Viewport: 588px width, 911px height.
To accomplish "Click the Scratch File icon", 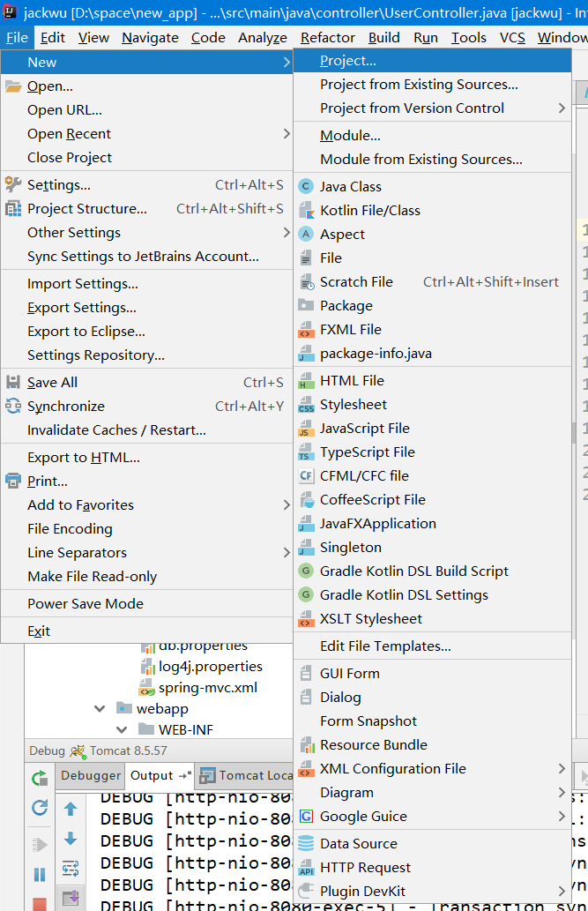I will point(306,282).
